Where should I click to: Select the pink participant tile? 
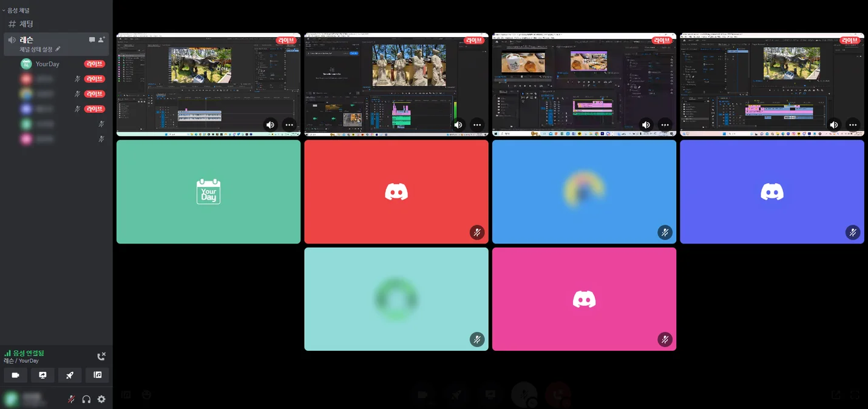[584, 299]
